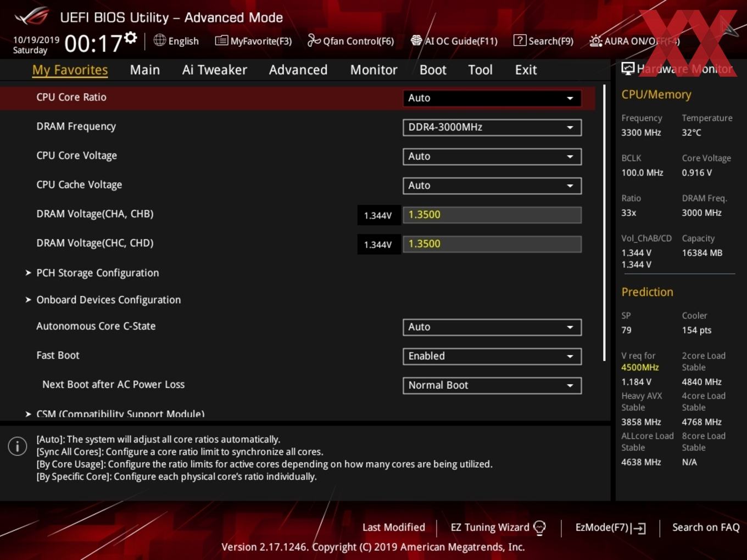
Task: Switch to Advanced tab
Action: [298, 70]
